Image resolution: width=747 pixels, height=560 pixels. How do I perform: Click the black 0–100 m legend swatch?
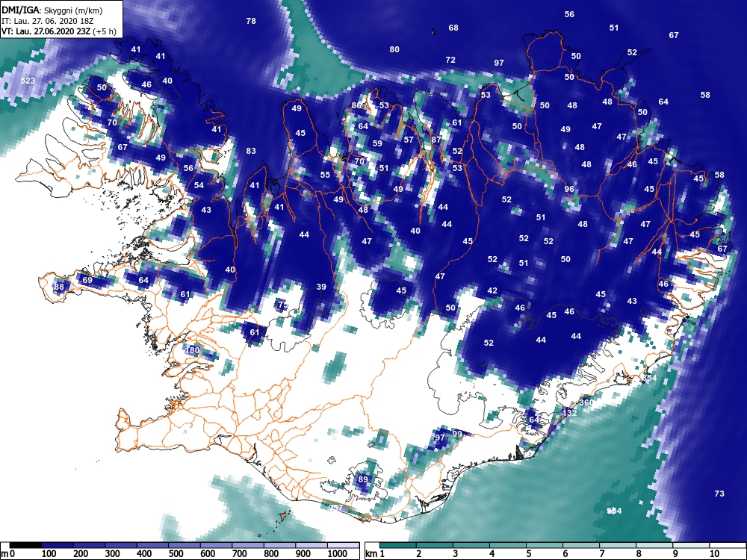(x=25, y=545)
